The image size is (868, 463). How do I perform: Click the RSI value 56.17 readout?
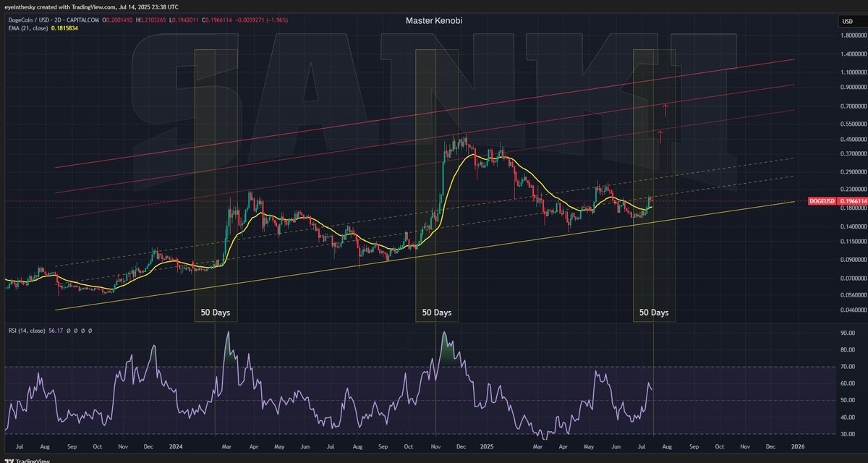point(56,331)
